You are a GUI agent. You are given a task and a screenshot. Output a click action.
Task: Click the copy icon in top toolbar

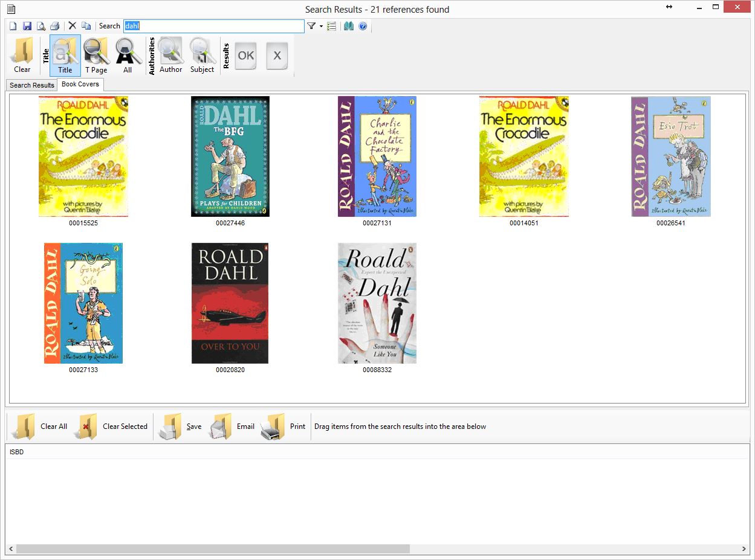point(86,26)
